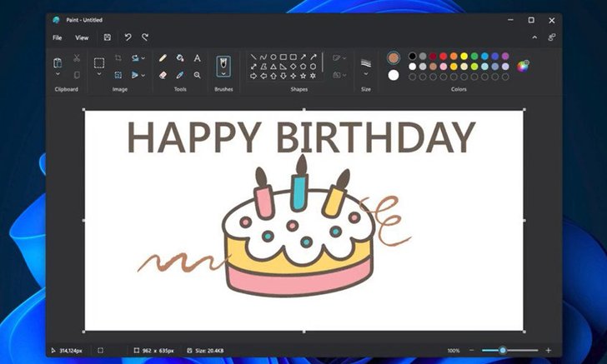
Task: Select the Up arrow shape
Action: click(x=273, y=76)
